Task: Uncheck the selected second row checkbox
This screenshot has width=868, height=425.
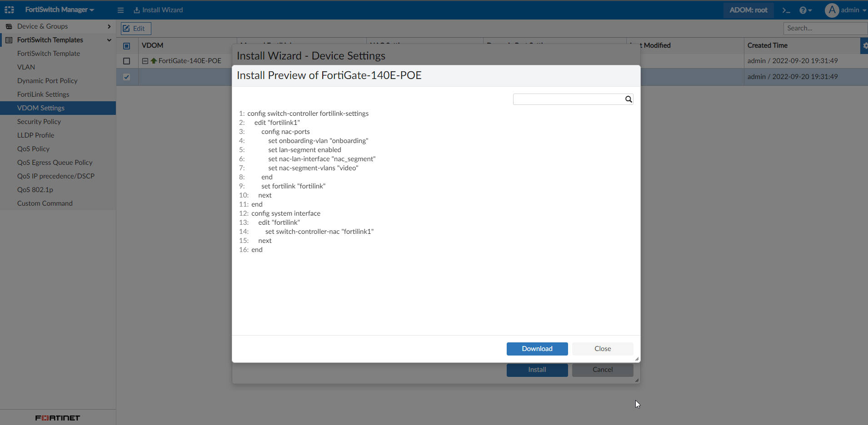Action: tap(127, 77)
